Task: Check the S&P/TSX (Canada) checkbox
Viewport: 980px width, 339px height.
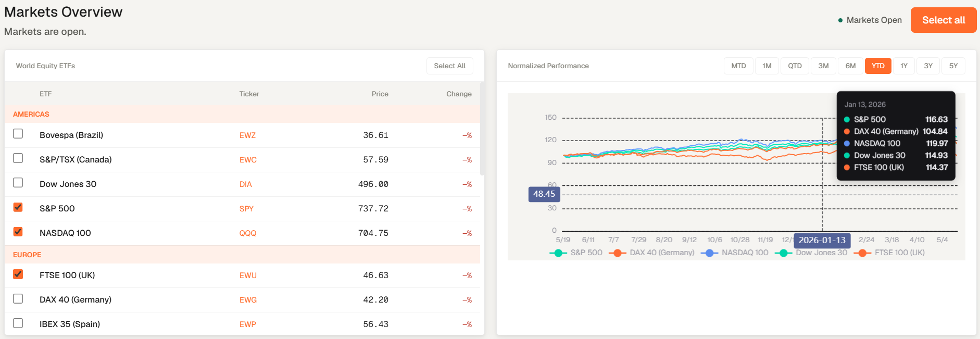Action: 18,158
